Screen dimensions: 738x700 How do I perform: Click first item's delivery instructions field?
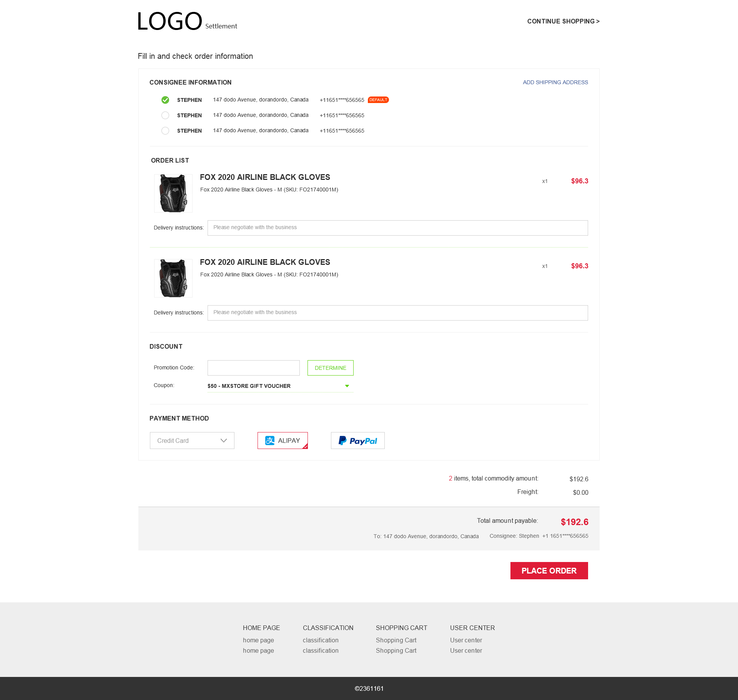pos(398,228)
